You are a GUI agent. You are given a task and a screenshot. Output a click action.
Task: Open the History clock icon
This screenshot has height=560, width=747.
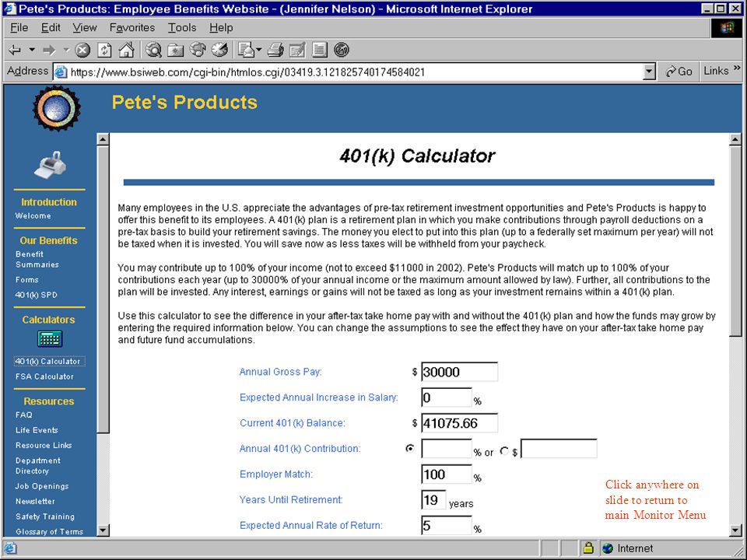pos(219,50)
